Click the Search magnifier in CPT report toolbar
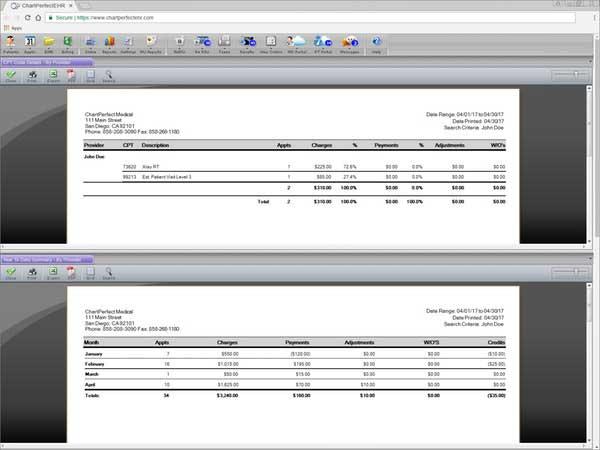 (x=109, y=77)
